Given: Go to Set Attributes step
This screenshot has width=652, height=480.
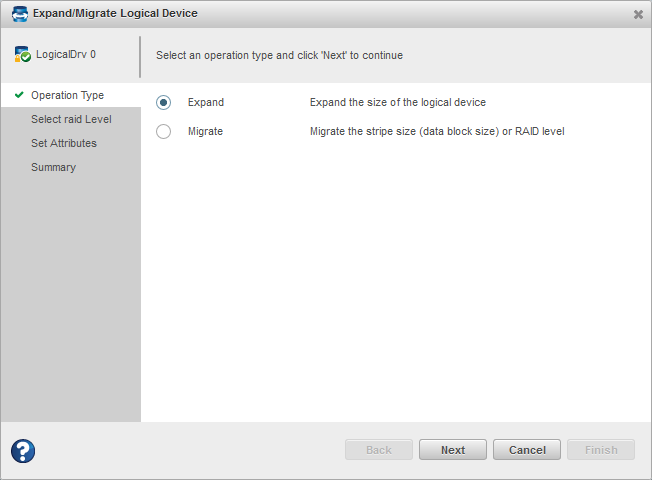Looking at the screenshot, I should coord(64,144).
